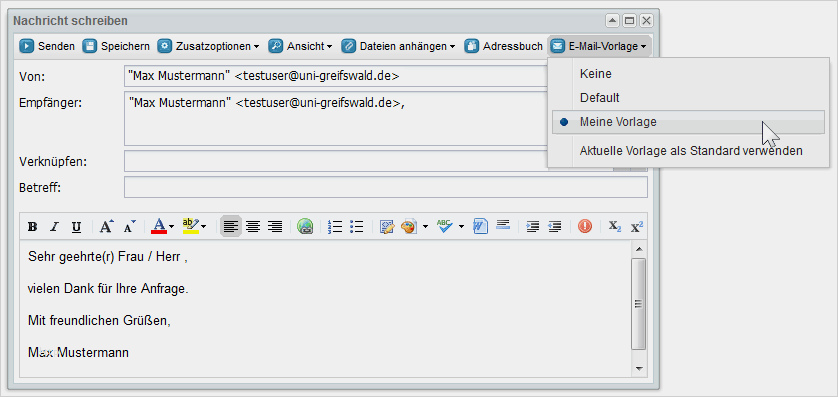Select the Meine Vorlage template option
This screenshot has height=397, width=838.
688,122
